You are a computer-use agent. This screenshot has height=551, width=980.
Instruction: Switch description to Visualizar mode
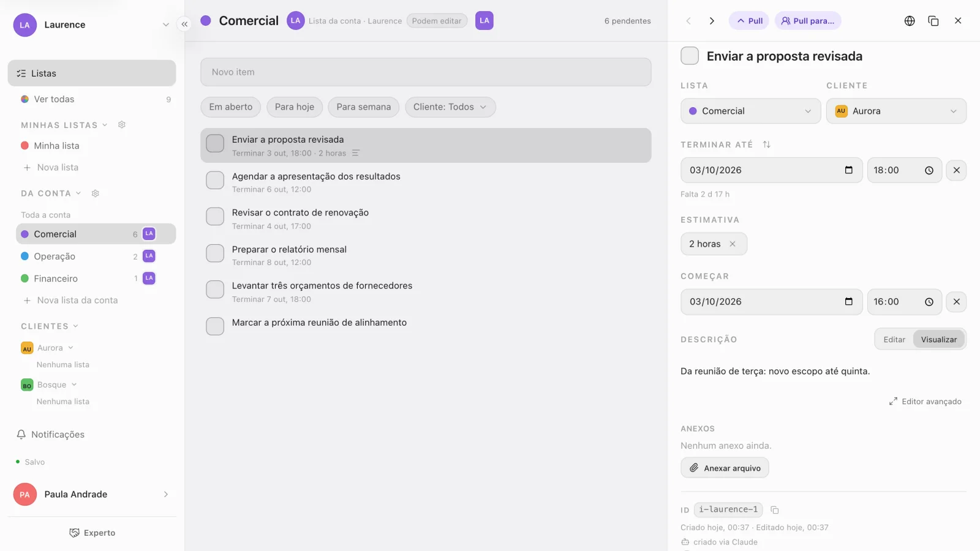click(939, 340)
